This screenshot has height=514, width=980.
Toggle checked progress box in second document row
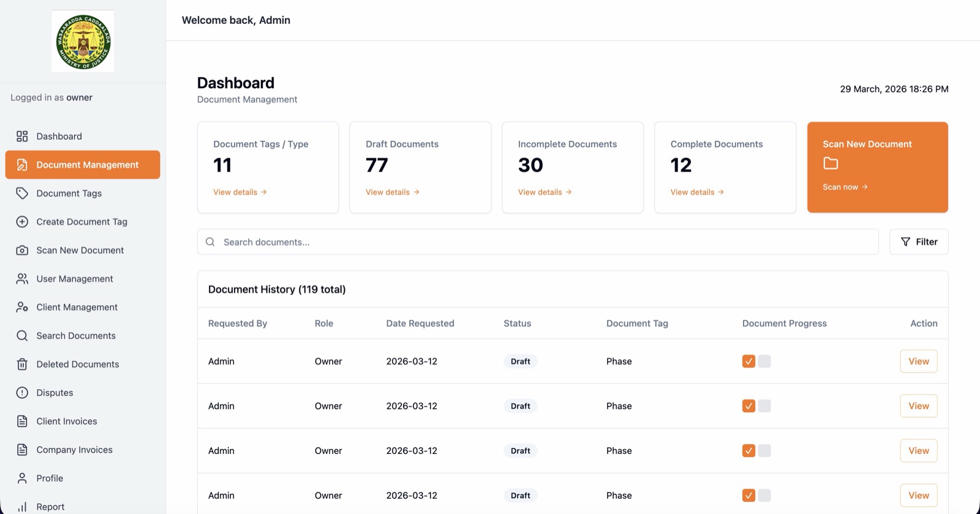click(x=748, y=406)
